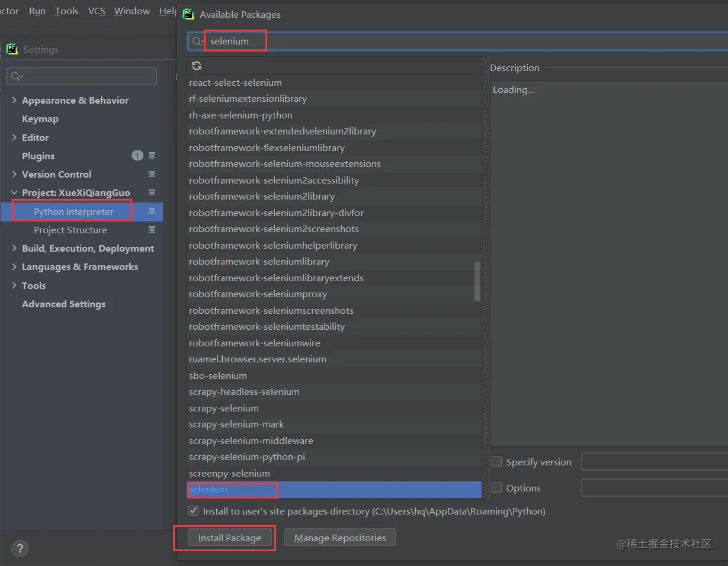Open the Window menu
The width and height of the screenshot is (728, 566).
tap(132, 11)
